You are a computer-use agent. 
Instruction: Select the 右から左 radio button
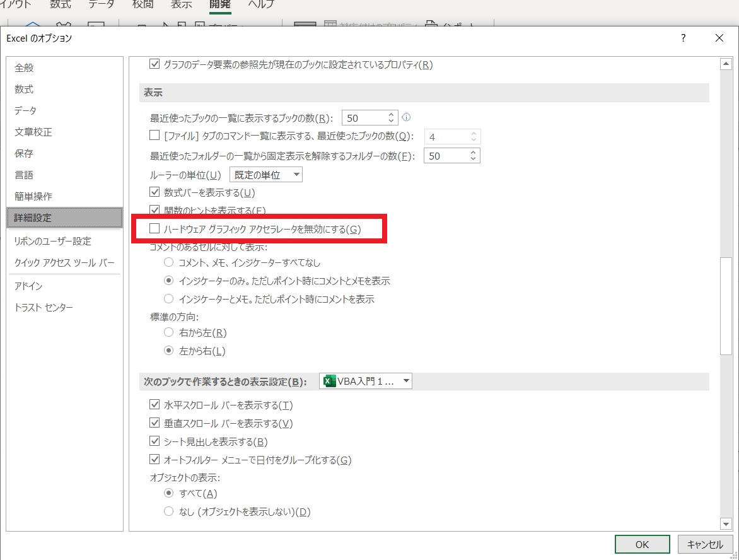(x=168, y=332)
